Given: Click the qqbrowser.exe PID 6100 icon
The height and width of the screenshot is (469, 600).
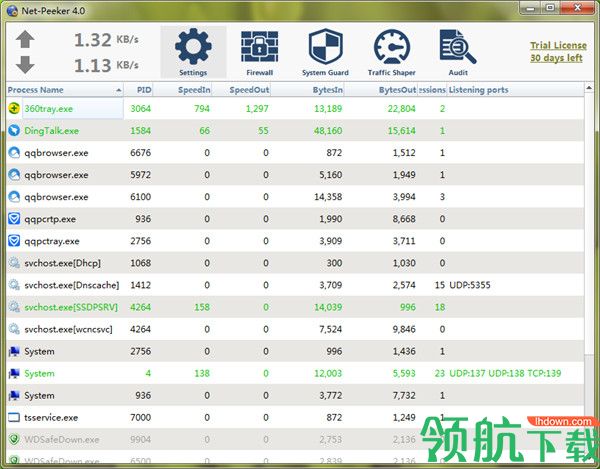Looking at the screenshot, I should click(14, 197).
